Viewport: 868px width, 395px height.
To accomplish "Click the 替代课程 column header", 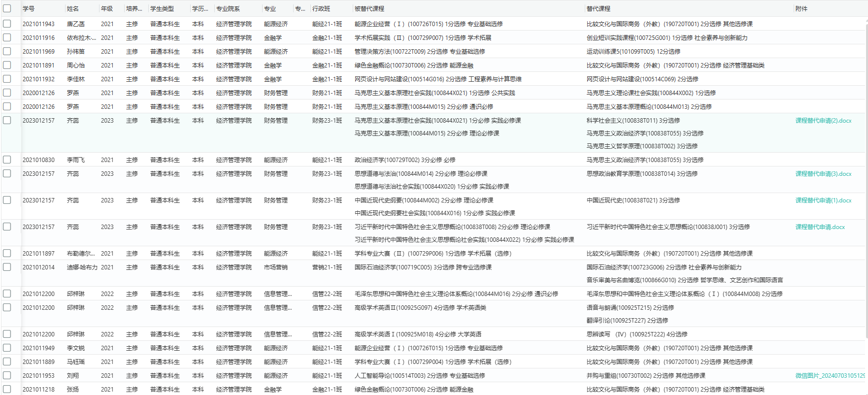I will click(599, 9).
